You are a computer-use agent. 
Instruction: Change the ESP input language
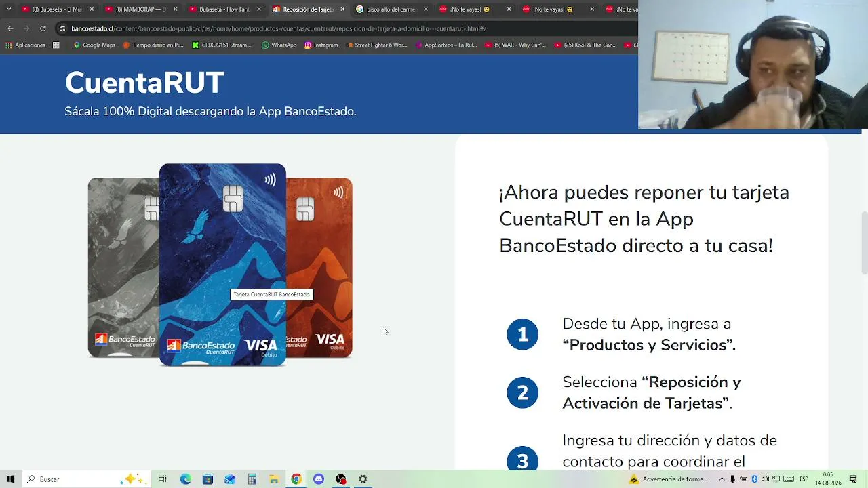[x=804, y=479]
